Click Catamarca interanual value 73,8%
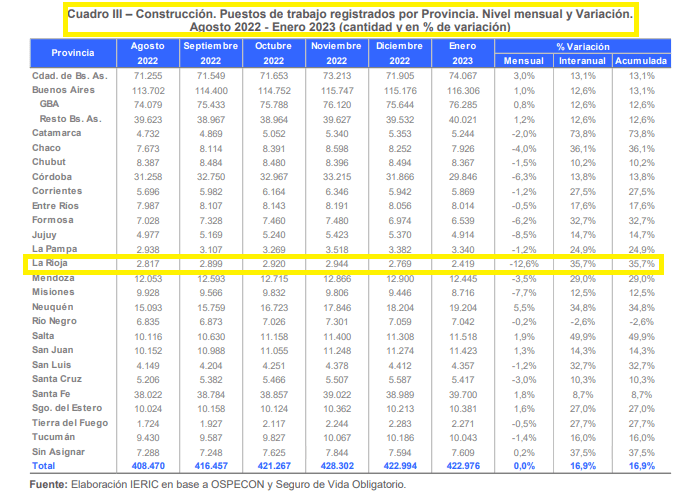The width and height of the screenshot is (689, 500). pyautogui.click(x=583, y=134)
